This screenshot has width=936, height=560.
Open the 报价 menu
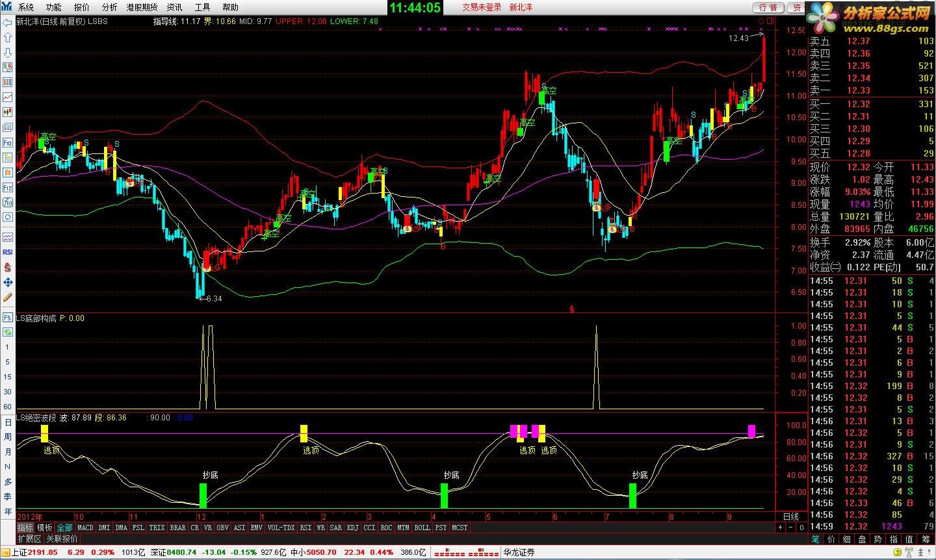coord(82,7)
